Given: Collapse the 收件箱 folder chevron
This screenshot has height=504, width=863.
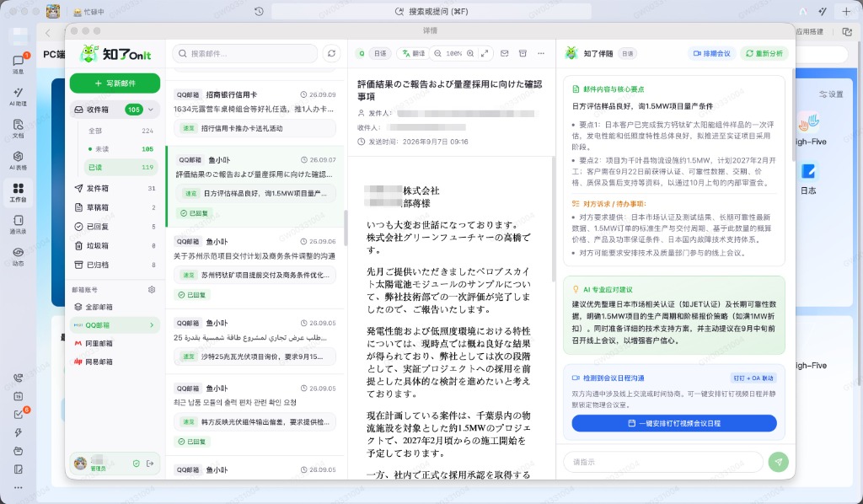Looking at the screenshot, I should [151, 110].
